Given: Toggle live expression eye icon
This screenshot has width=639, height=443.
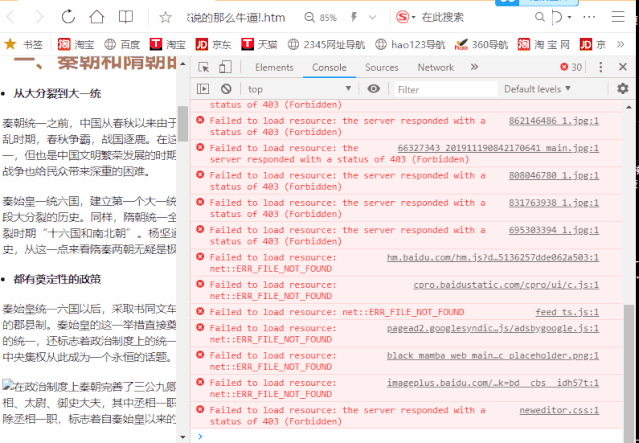Looking at the screenshot, I should [x=374, y=89].
